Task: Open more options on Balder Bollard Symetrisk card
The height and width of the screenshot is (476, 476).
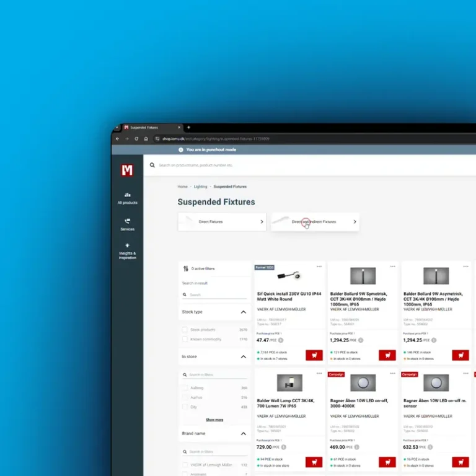Action: pos(392,267)
